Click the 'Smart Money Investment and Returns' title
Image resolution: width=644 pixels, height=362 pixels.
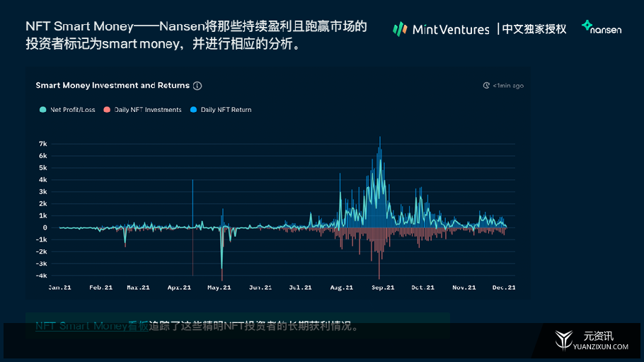pyautogui.click(x=113, y=86)
